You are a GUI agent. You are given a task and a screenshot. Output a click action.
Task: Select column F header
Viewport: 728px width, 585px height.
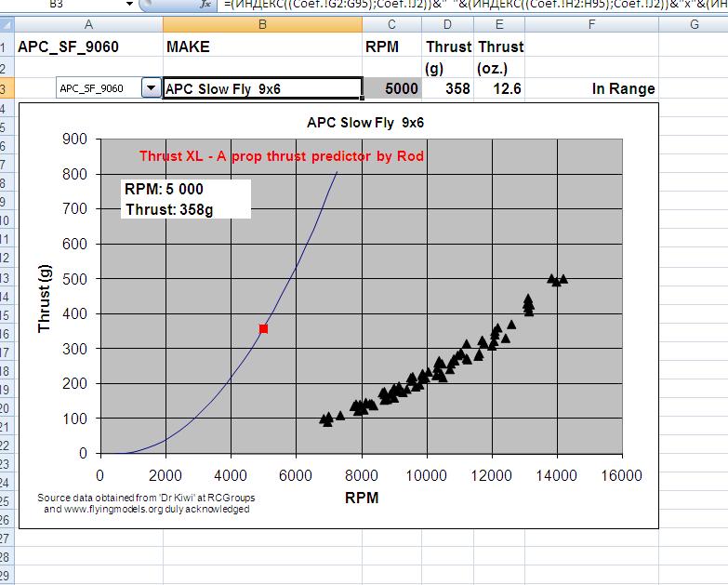point(591,24)
